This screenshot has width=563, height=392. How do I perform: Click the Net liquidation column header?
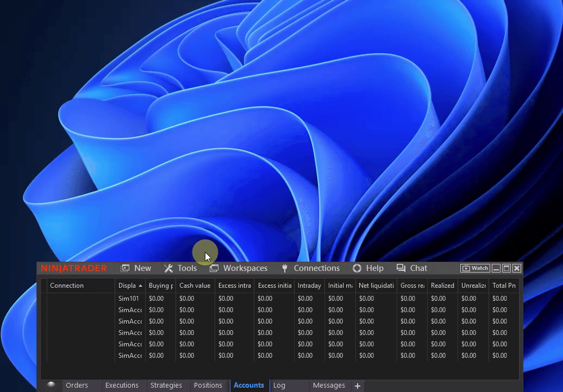(376, 286)
